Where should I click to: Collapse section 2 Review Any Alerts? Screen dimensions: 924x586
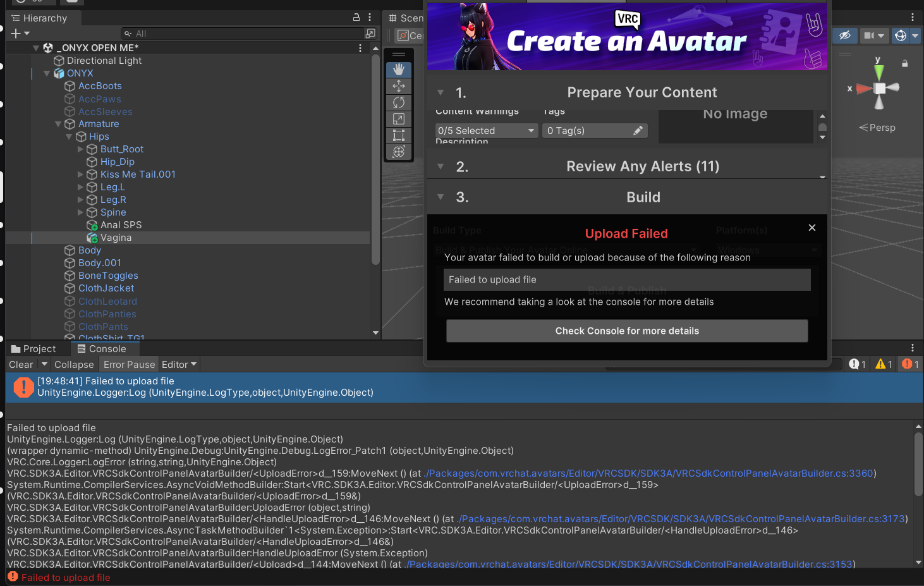click(x=441, y=166)
